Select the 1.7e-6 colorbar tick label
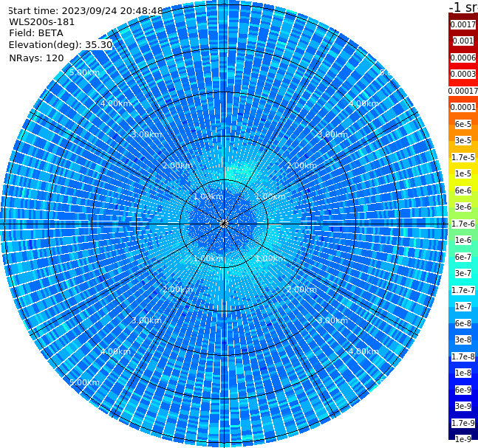The width and height of the screenshot is (478, 448). tap(463, 224)
